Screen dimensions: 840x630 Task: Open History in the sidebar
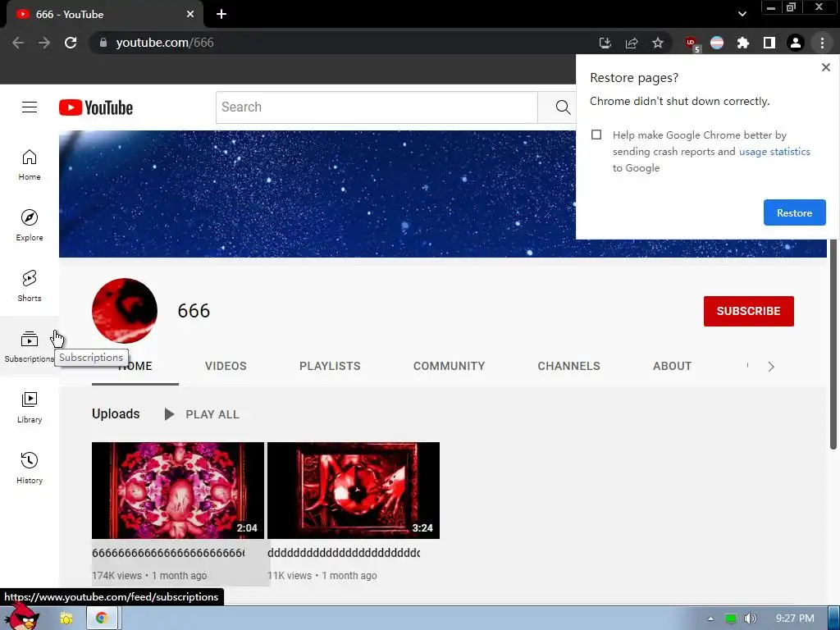[x=30, y=468]
